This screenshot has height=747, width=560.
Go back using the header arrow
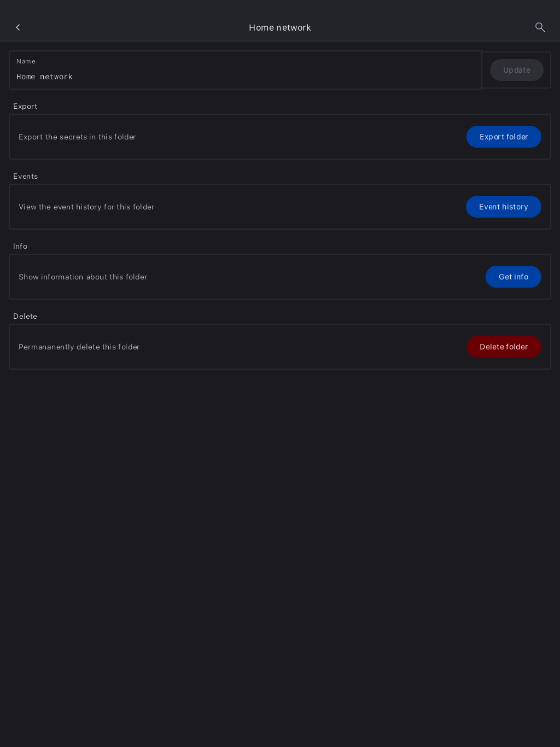coord(18,27)
